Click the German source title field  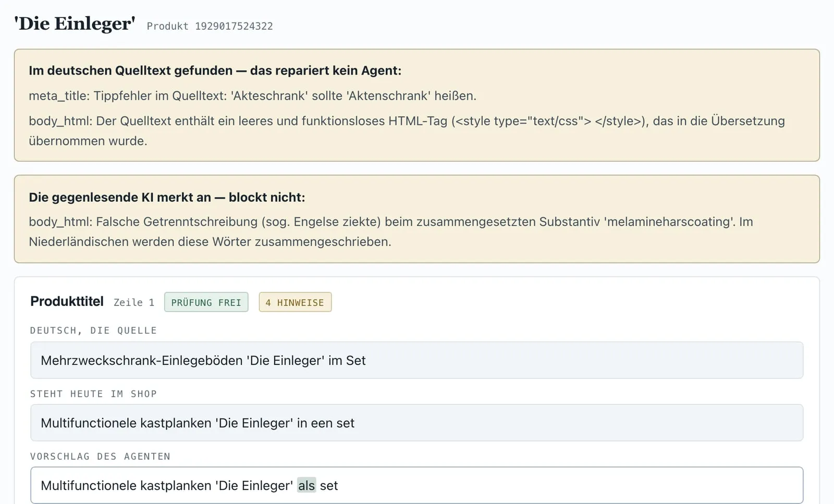(416, 360)
